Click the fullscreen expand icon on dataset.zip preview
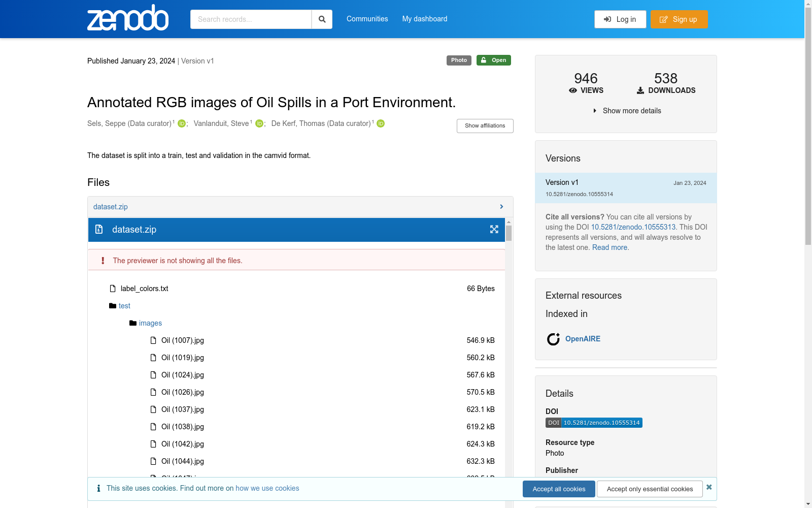 tap(494, 230)
